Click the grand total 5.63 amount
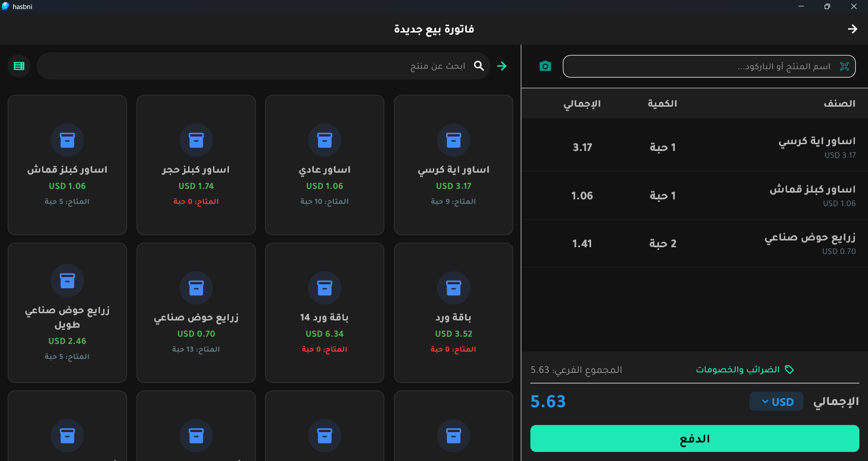868x461 pixels. tap(548, 401)
